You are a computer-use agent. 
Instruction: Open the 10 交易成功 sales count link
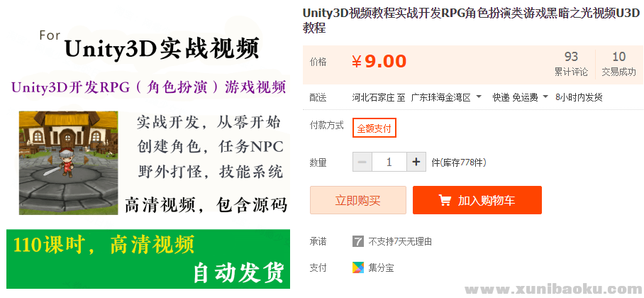(x=618, y=64)
